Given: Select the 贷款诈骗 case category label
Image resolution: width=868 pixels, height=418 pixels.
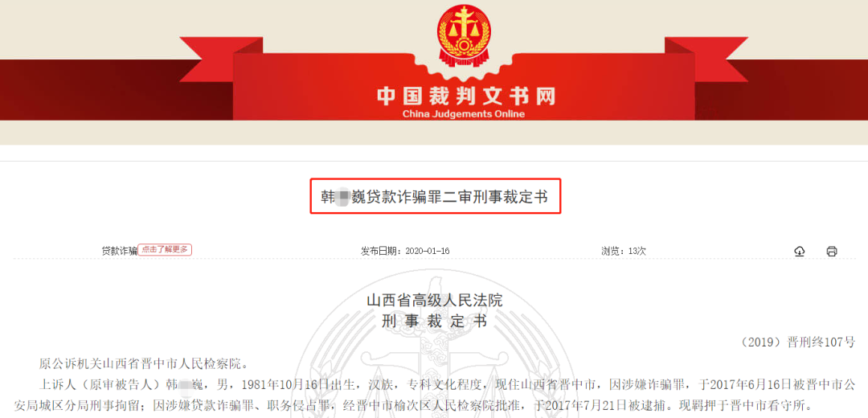Looking at the screenshot, I should coord(119,251).
